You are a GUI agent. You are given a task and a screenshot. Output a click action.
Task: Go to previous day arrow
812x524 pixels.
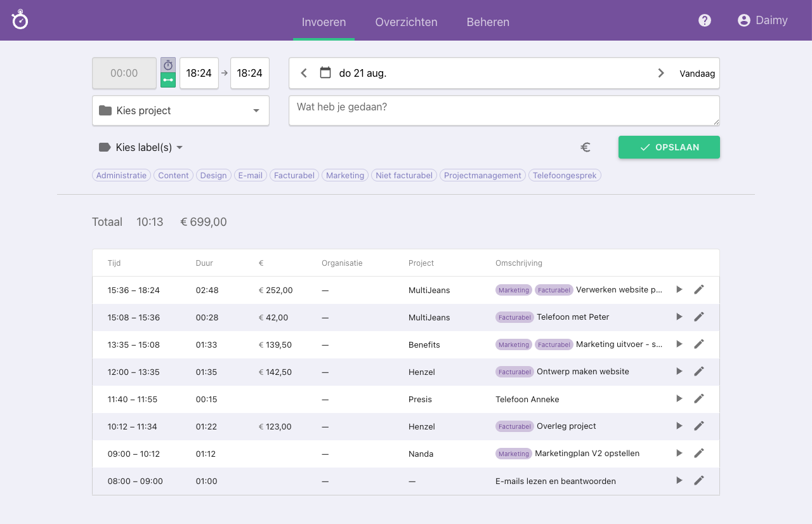tap(304, 73)
